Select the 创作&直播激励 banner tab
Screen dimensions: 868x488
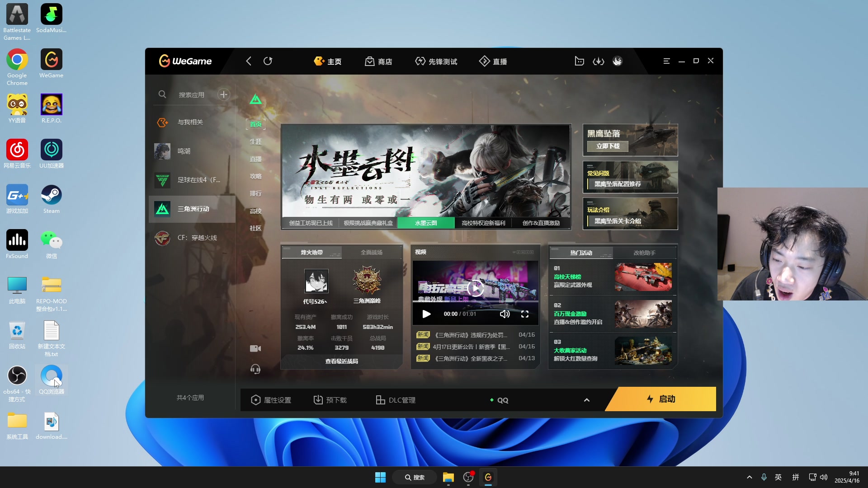tap(541, 223)
